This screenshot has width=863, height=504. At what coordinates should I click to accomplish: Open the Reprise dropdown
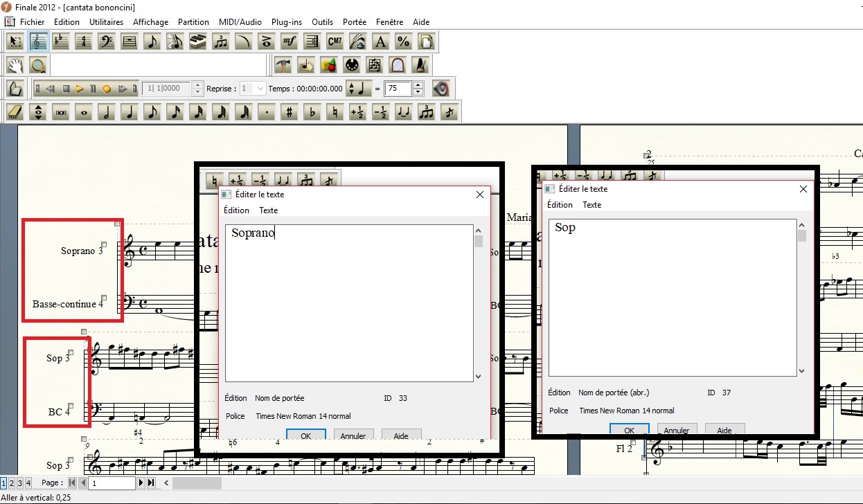pyautogui.click(x=260, y=89)
